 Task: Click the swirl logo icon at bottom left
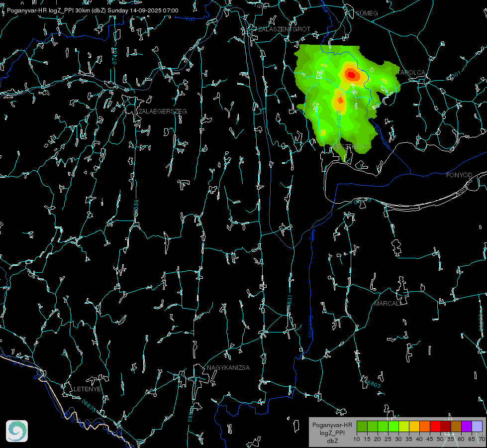click(17, 431)
